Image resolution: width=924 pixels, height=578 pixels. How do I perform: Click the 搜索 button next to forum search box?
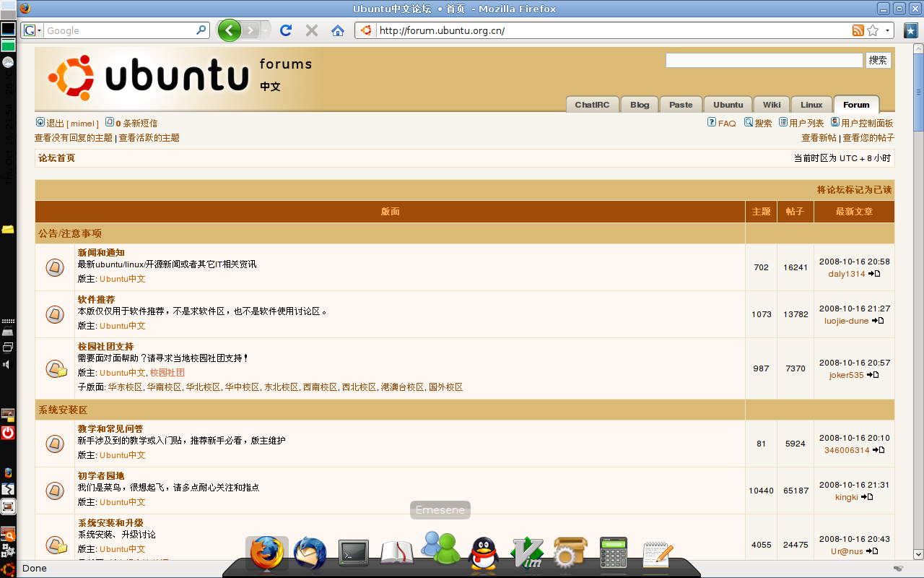[x=879, y=60]
